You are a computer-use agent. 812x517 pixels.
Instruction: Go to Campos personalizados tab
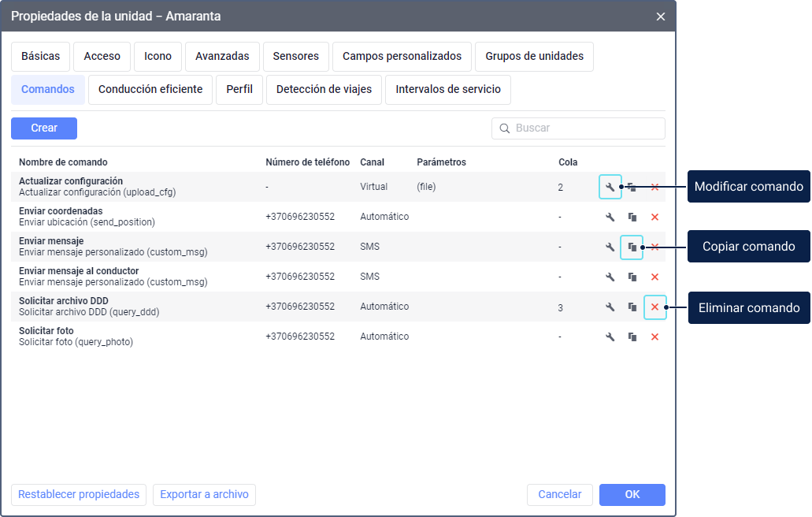coord(402,57)
